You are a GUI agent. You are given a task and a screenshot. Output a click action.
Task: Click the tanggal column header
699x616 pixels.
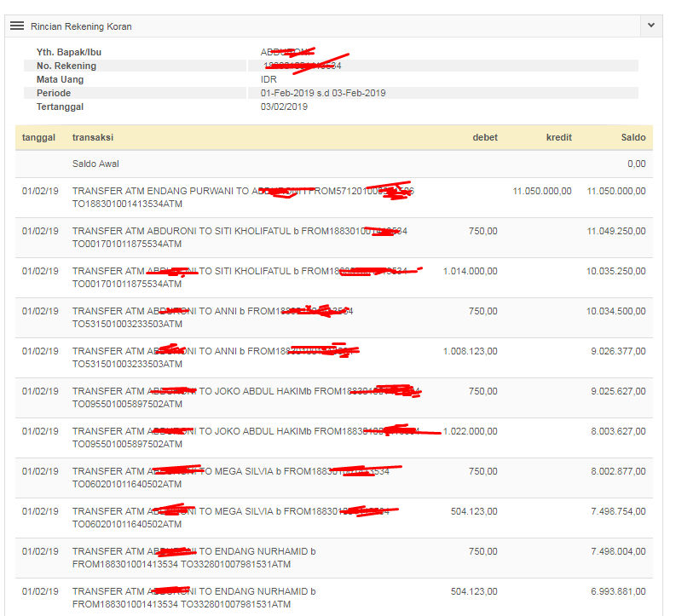coord(38,137)
